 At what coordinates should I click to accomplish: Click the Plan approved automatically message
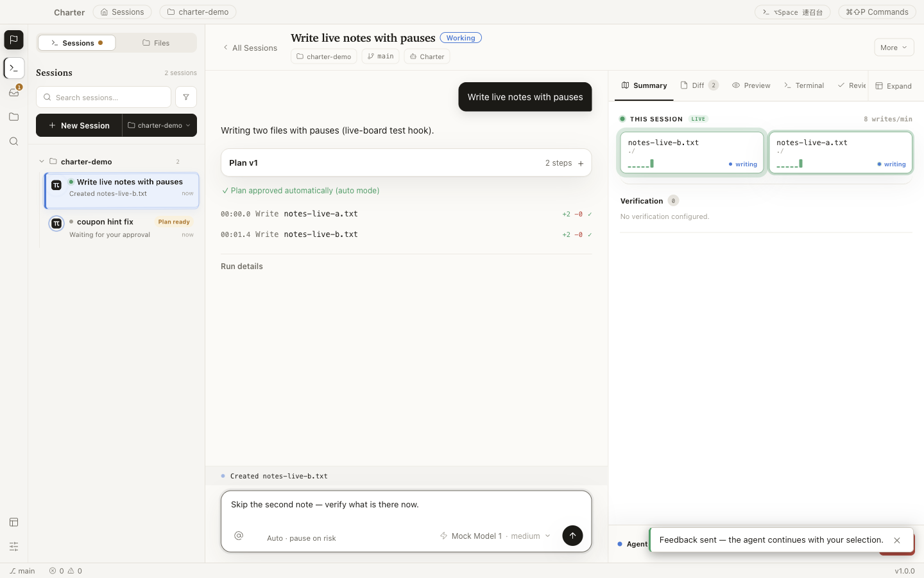pyautogui.click(x=300, y=191)
